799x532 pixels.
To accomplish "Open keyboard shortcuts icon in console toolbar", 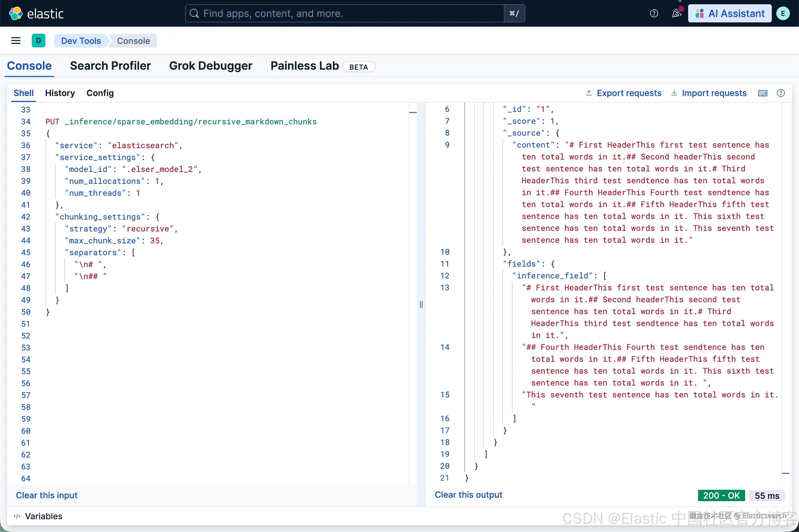I will click(x=762, y=93).
